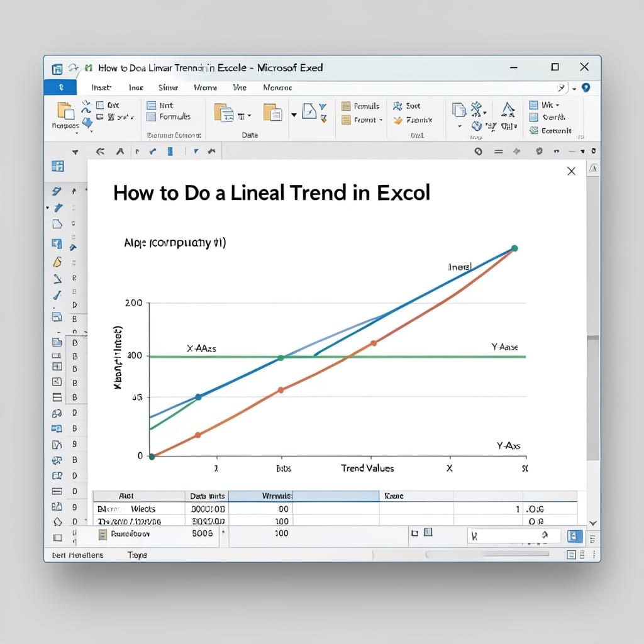Image resolution: width=644 pixels, height=644 pixels.
Task: Click the scroll down chevron at right edge
Action: tap(592, 523)
